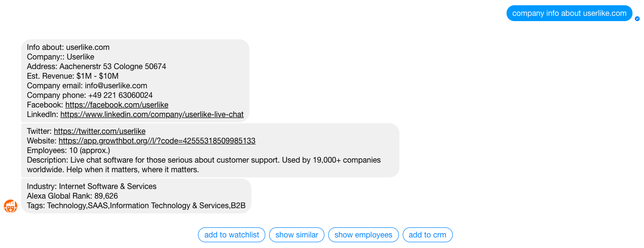This screenshot has width=644, height=248.
Task: Open the facebook.com/userlike link
Action: click(x=117, y=105)
